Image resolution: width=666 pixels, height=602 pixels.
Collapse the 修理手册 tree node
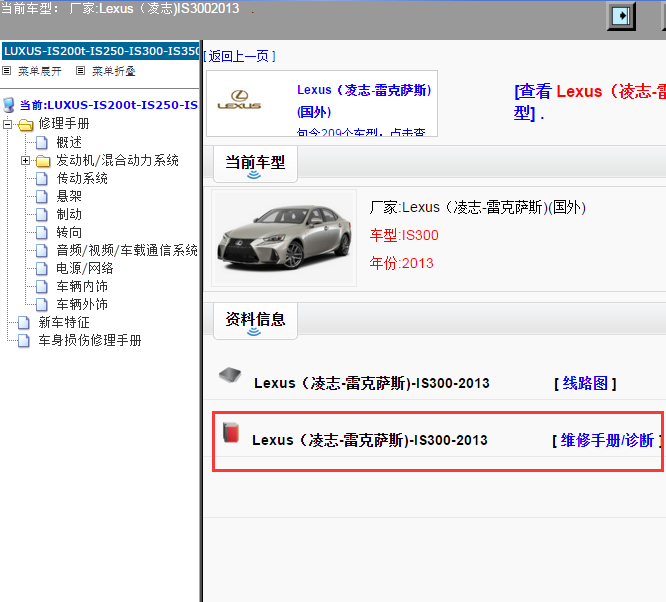pyautogui.click(x=7, y=124)
